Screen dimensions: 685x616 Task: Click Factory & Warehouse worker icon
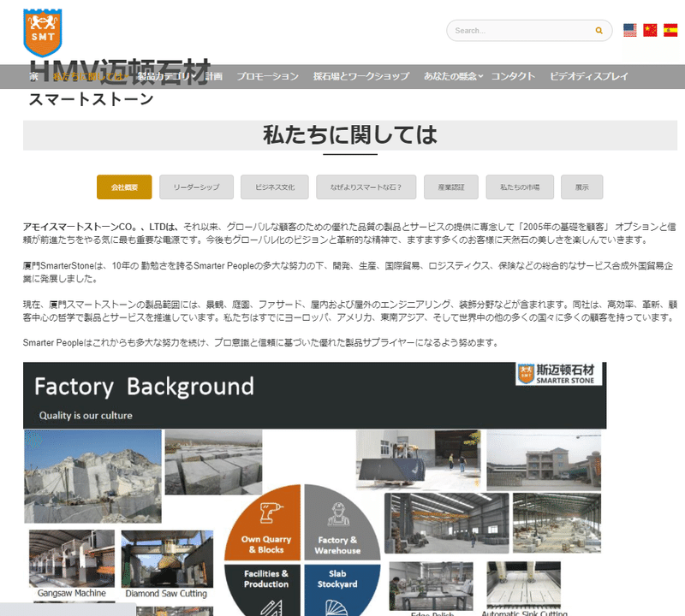click(x=338, y=514)
